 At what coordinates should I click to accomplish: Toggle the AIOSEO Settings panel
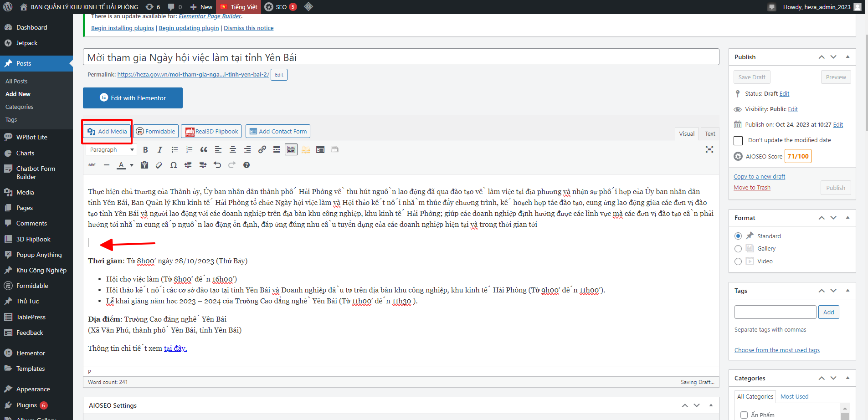point(711,405)
